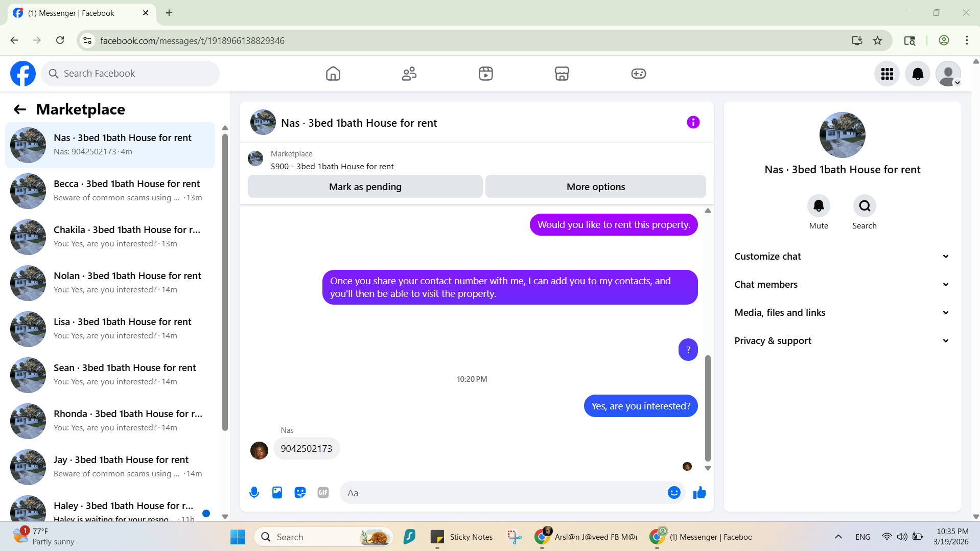Open Sean's house for rent conversation
This screenshot has height=551, width=980.
click(x=110, y=375)
